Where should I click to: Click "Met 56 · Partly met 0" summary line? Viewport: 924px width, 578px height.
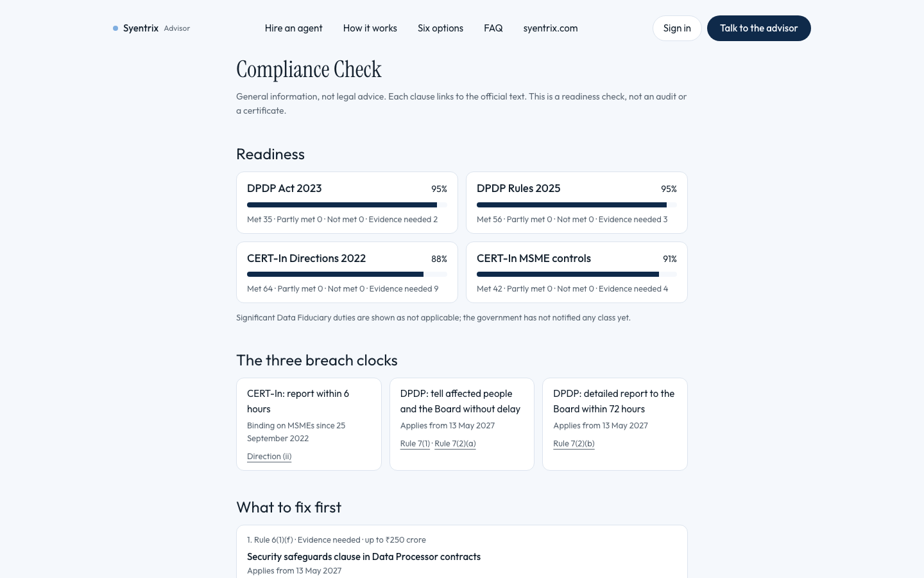pyautogui.click(x=572, y=220)
